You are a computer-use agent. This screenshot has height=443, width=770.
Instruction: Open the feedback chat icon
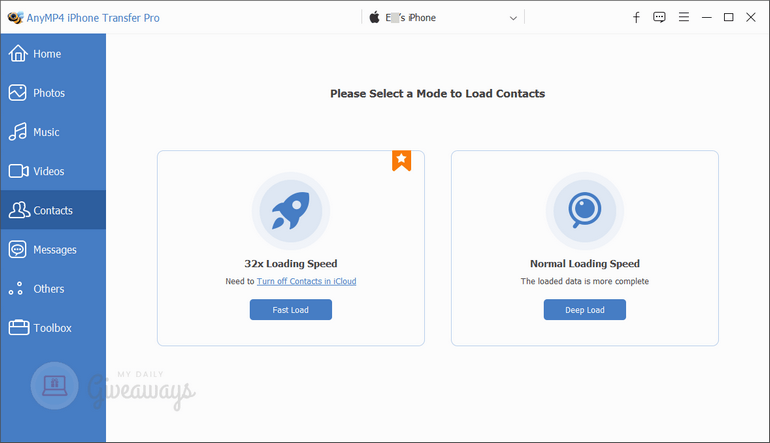pyautogui.click(x=659, y=18)
